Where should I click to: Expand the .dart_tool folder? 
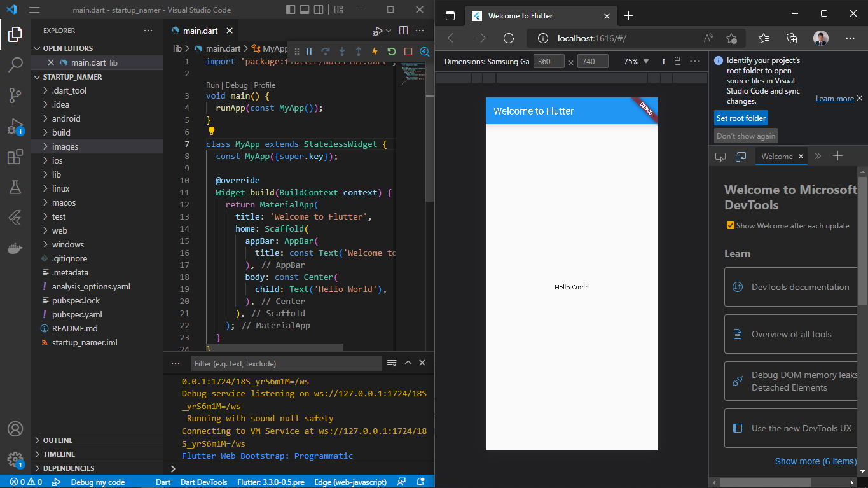(97, 90)
